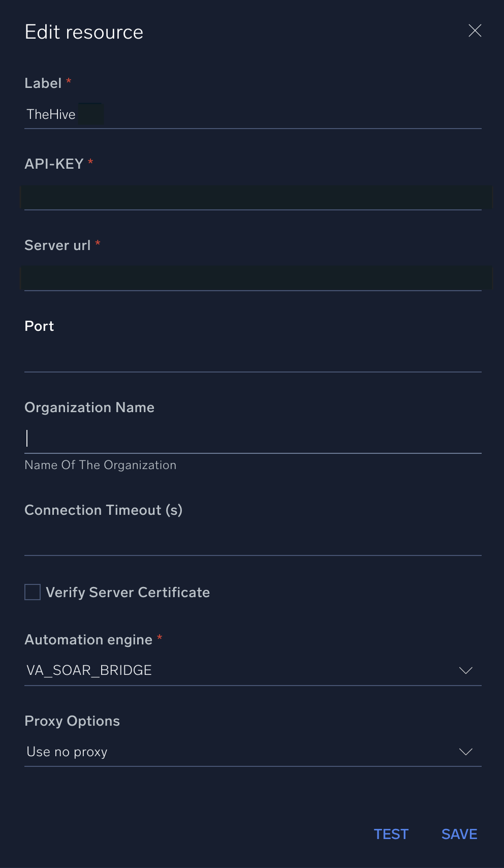Open the Automation engine dropdown chevron
This screenshot has width=504, height=868.
point(466,670)
